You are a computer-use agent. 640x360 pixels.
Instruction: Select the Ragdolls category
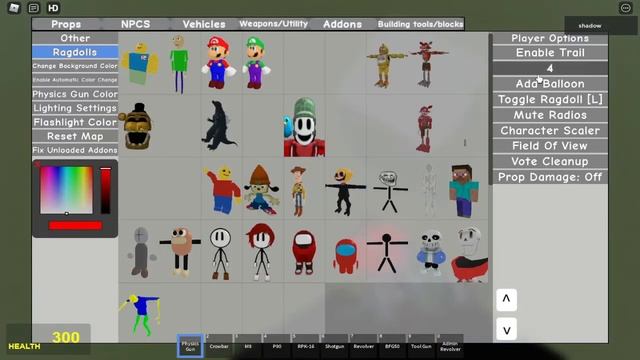75,52
